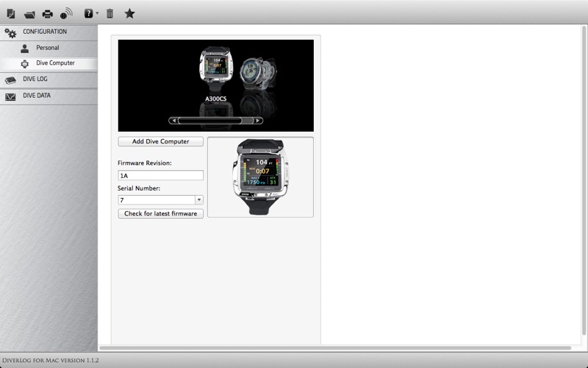Click the horizontal scrollbar at bottom

point(335,348)
